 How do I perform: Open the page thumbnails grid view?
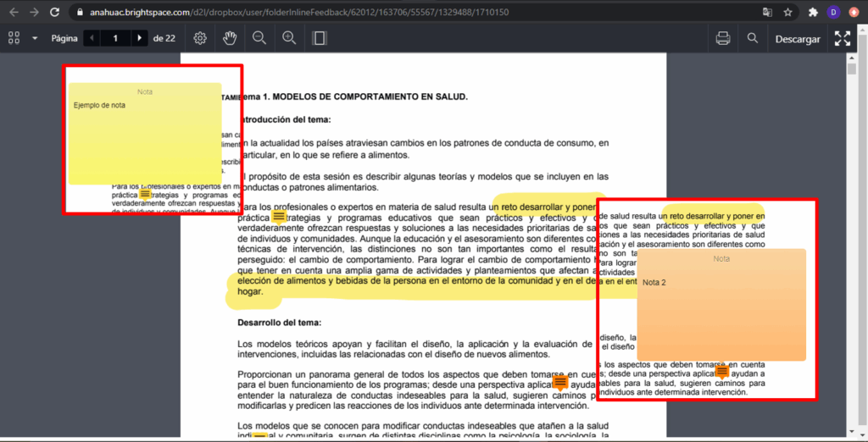click(x=14, y=38)
